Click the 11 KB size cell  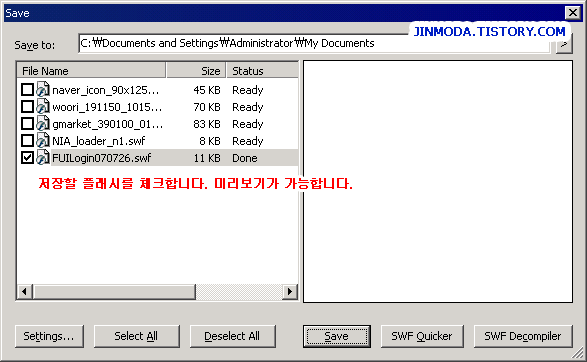[207, 158]
